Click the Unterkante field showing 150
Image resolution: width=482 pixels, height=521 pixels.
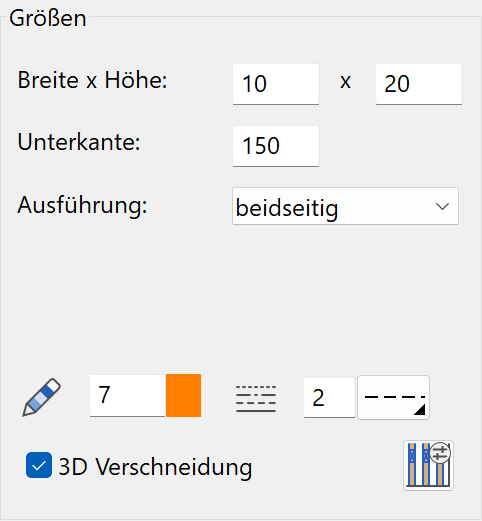[276, 146]
